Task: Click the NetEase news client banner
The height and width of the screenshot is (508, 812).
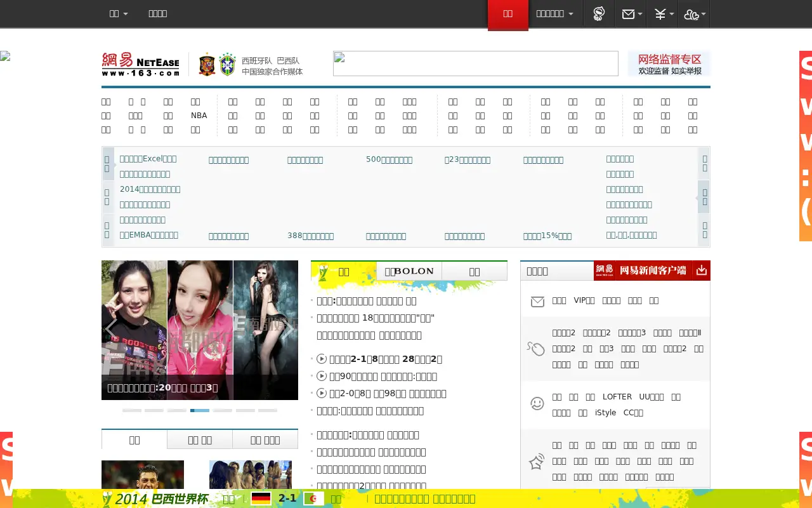Action: 653,271
